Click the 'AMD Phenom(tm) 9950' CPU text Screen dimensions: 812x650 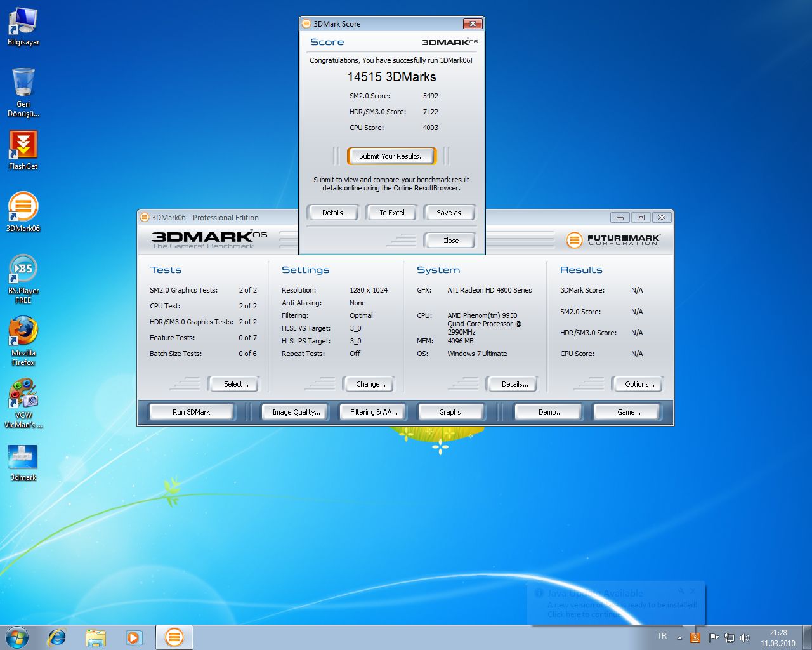click(x=482, y=315)
